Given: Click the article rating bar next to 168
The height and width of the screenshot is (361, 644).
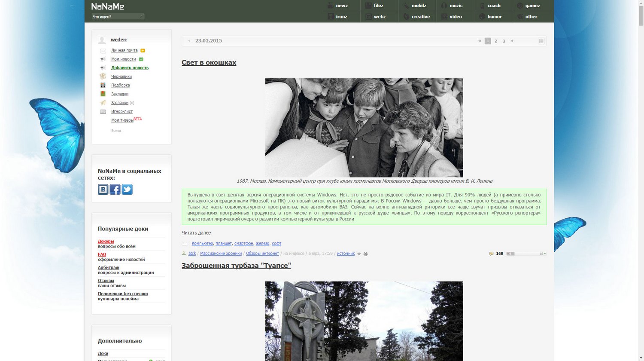Looking at the screenshot, I should 526,254.
